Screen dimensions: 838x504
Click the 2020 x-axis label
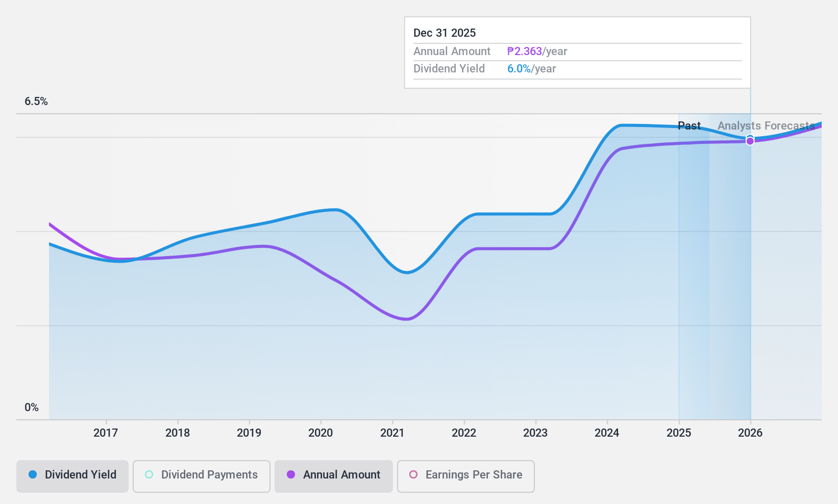click(321, 433)
